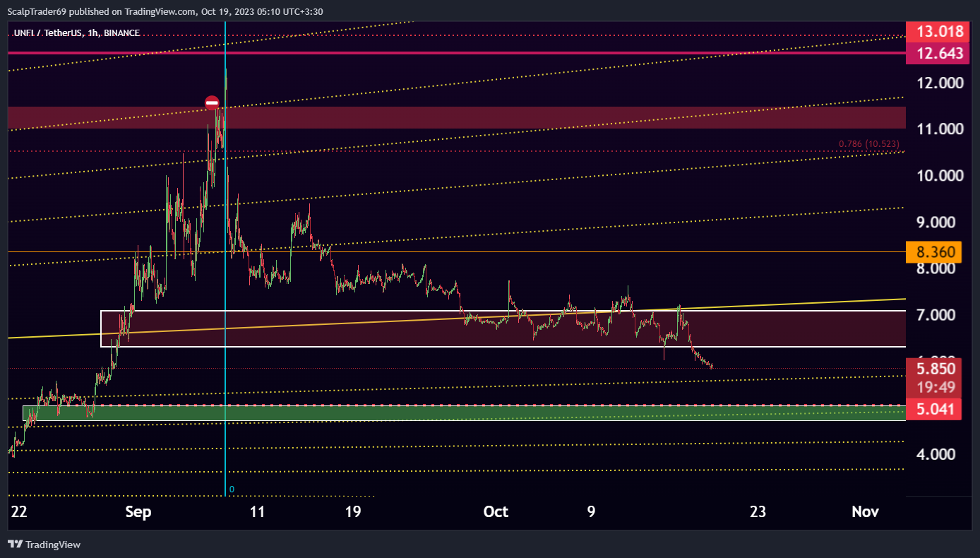Select the solid magenta horizontal line at 12.643
The width and height of the screenshot is (980, 558).
pyautogui.click(x=456, y=53)
